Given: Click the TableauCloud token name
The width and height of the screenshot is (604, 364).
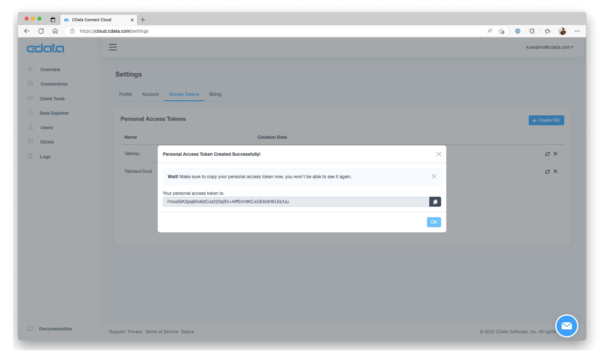Looking at the screenshot, I should click(138, 171).
